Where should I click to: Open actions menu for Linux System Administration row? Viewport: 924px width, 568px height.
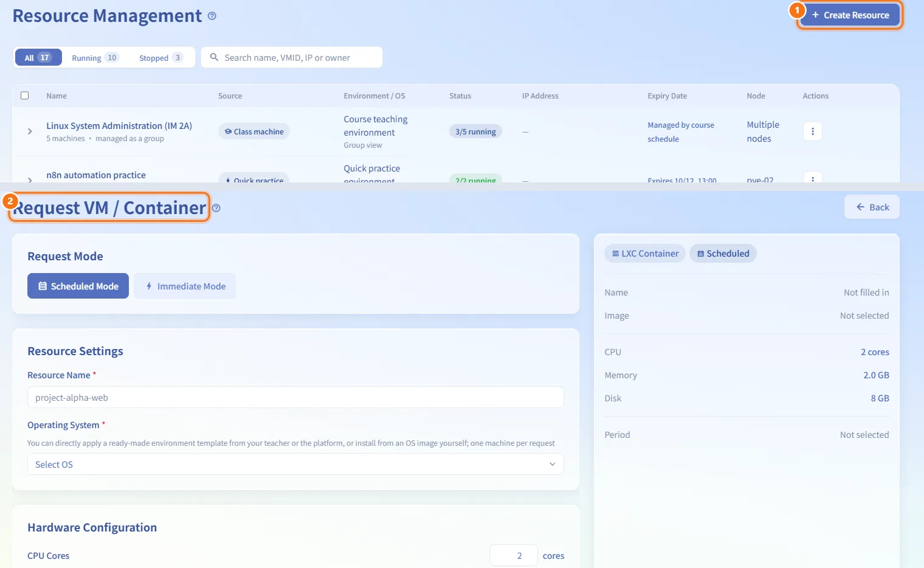coord(812,131)
